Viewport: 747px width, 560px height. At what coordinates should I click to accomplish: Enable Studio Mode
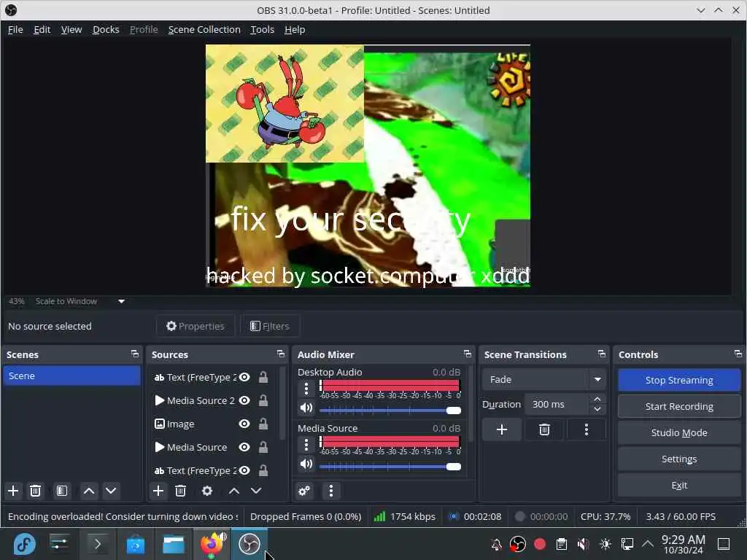pos(679,432)
